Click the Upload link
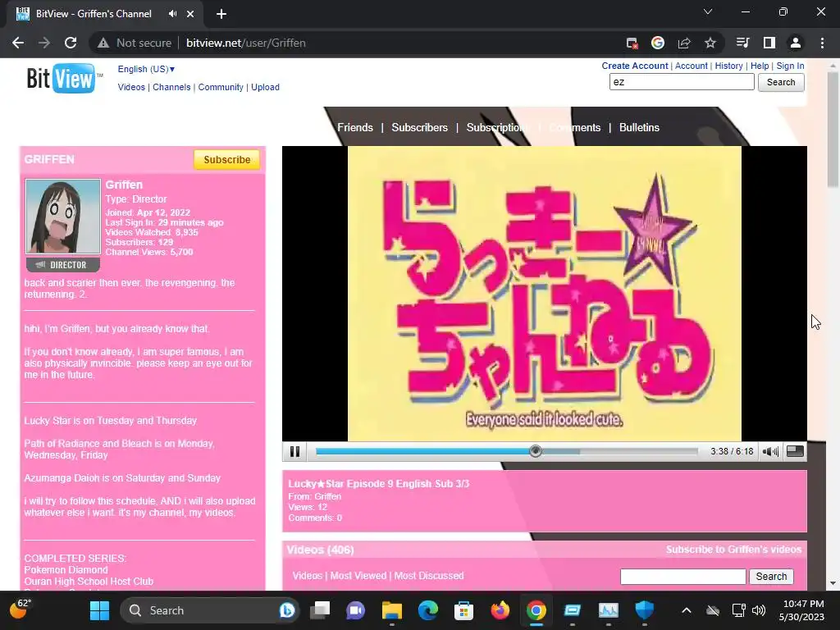840x630 pixels. [265, 87]
